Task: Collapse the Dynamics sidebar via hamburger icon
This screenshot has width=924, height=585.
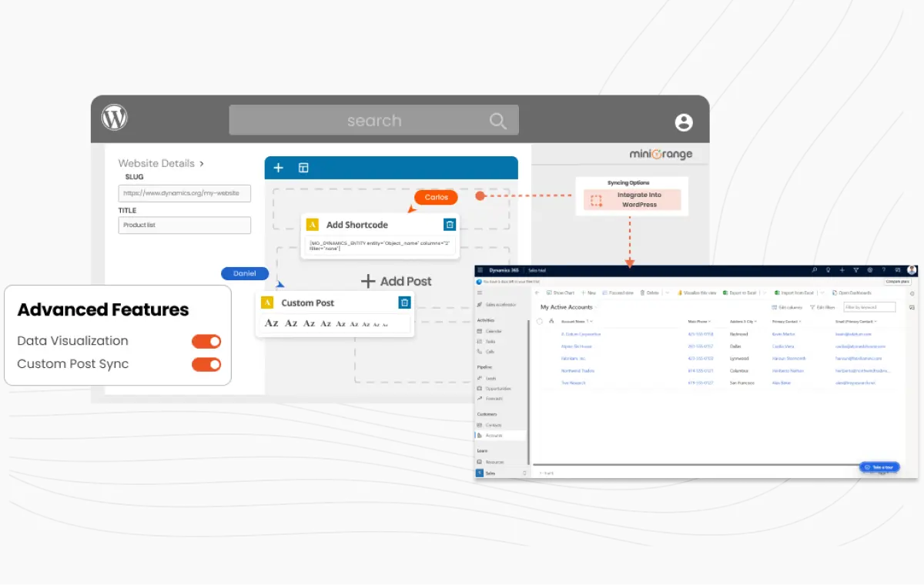Action: 480,293
